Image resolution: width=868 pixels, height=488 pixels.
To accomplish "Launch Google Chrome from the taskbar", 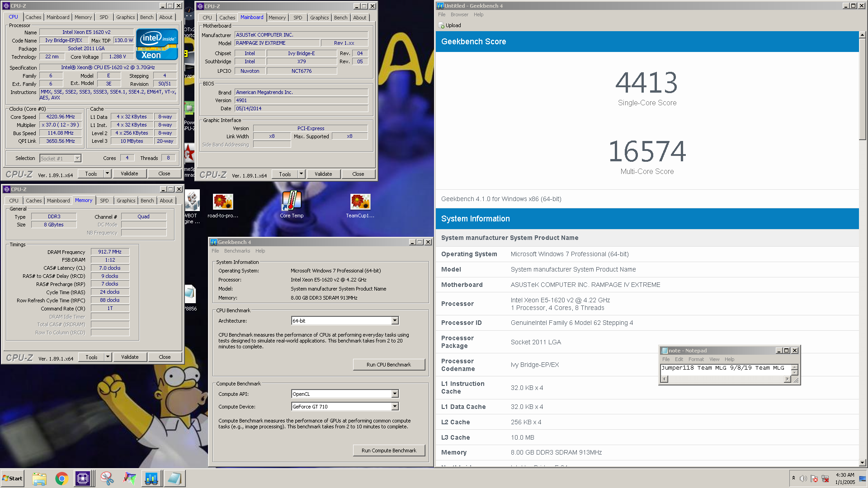I will (62, 479).
